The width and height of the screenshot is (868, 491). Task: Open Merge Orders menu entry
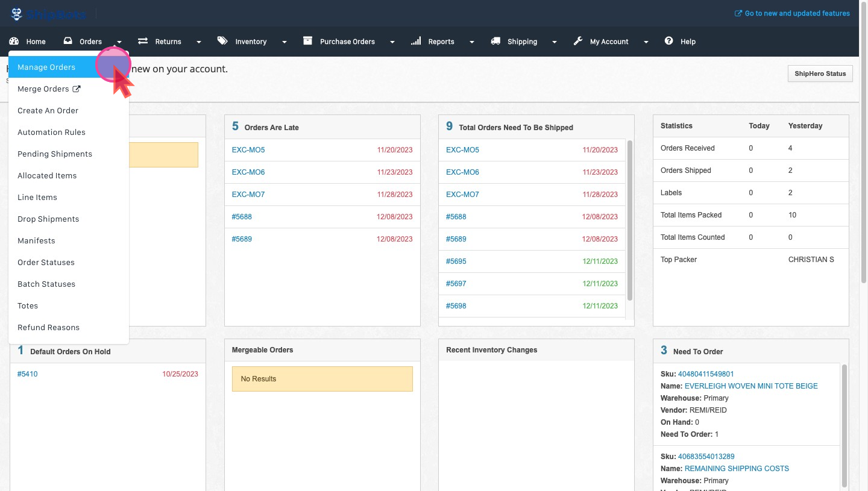pos(69,89)
